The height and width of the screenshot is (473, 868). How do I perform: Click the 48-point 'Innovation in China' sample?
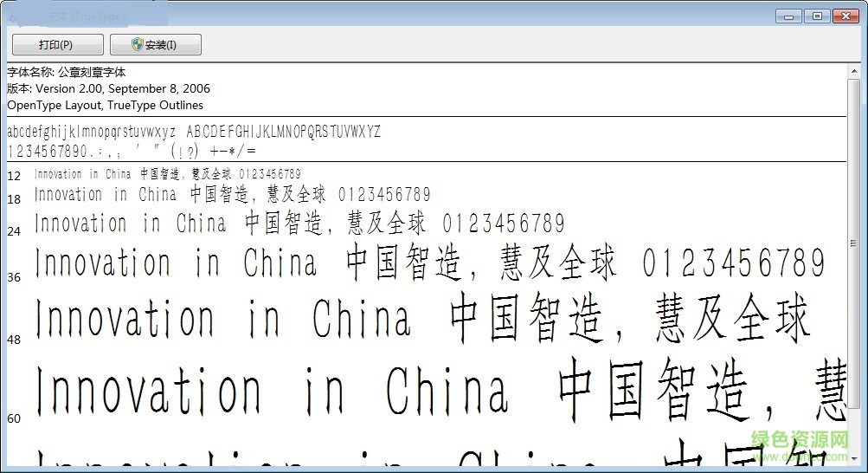pyautogui.click(x=223, y=318)
